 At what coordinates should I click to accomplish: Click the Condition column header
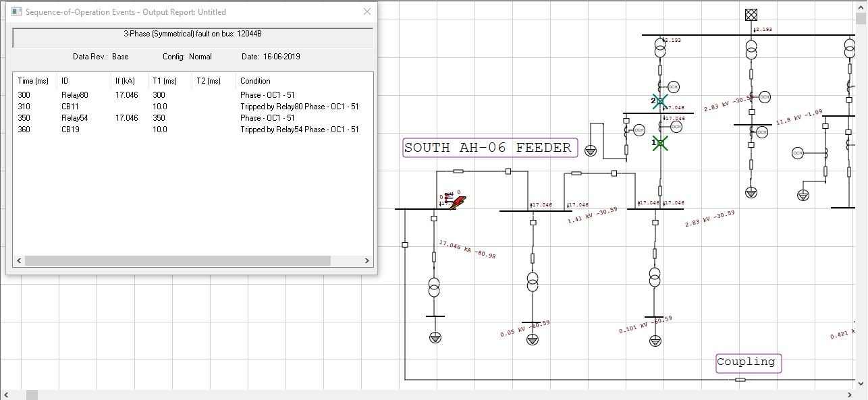click(x=255, y=81)
